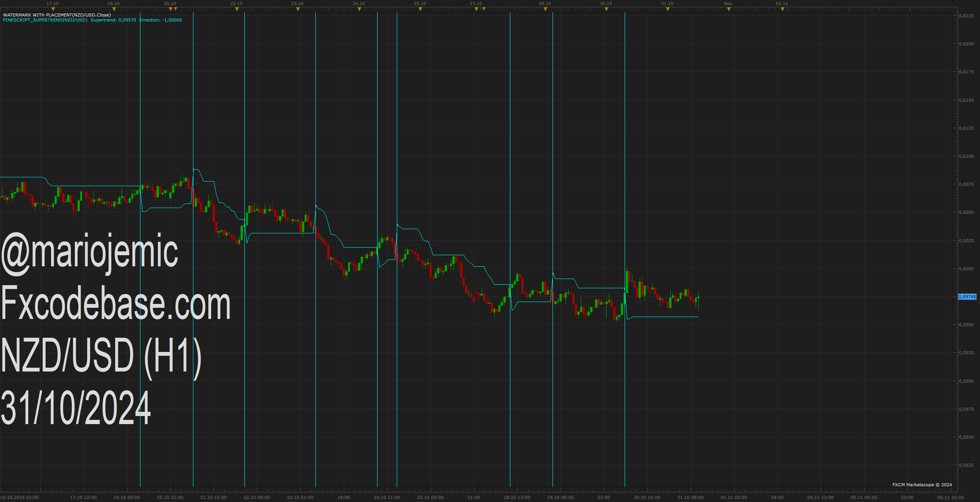Click the orange day marker under 22.10
The height and width of the screenshot is (502, 980).
(x=237, y=9)
